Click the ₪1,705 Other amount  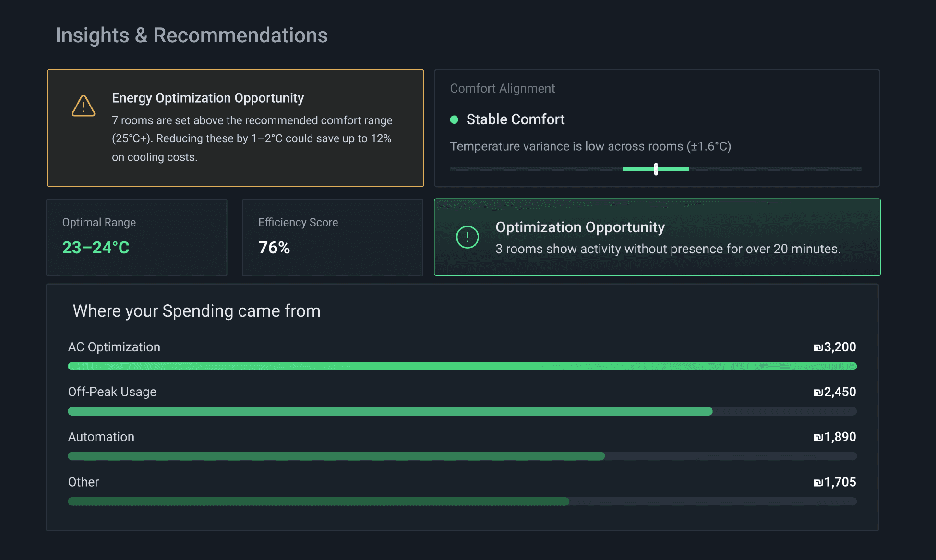pyautogui.click(x=834, y=482)
